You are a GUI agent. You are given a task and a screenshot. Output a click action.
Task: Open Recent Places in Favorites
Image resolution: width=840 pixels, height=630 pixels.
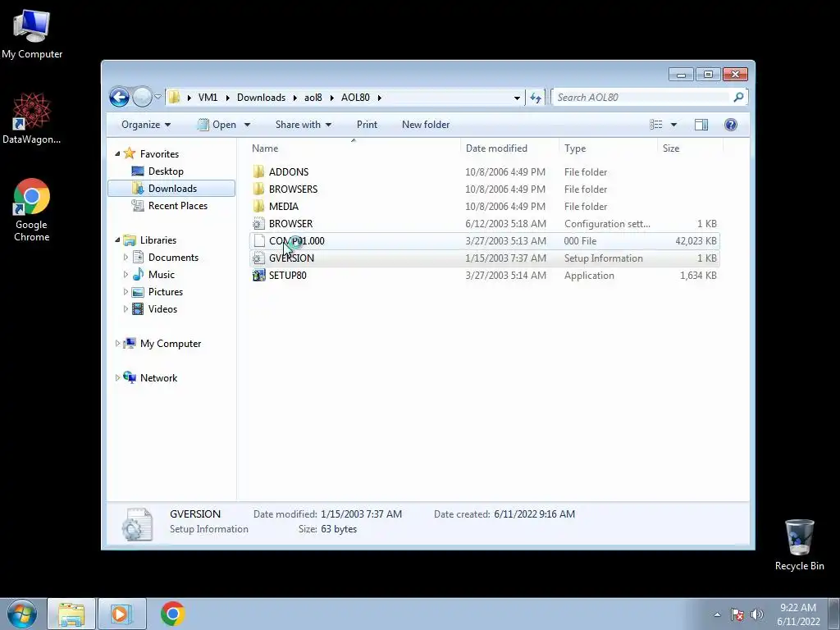pos(177,205)
